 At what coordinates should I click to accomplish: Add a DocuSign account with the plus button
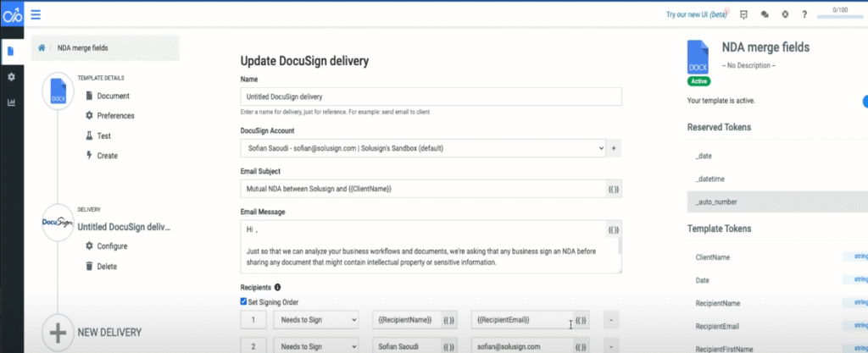point(614,149)
